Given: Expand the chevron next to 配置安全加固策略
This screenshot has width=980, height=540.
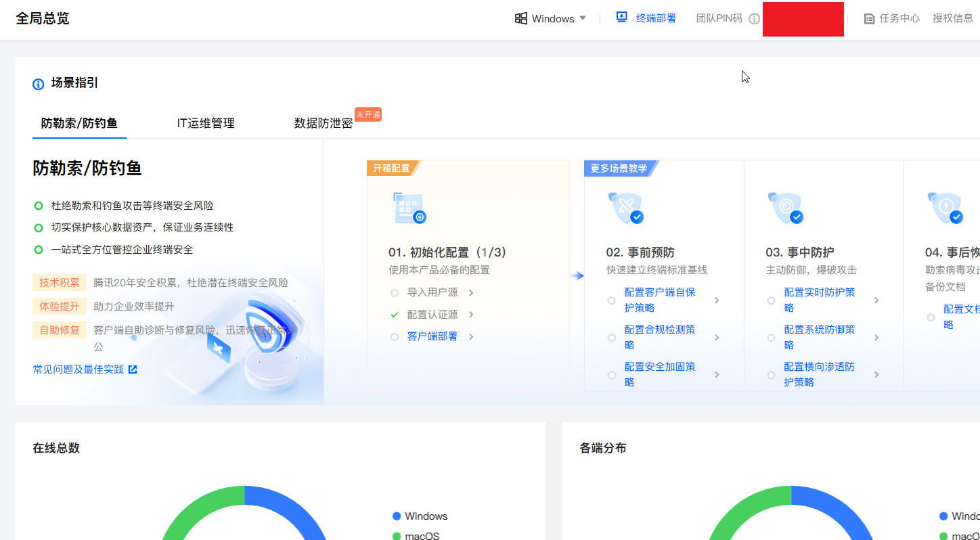Looking at the screenshot, I should coord(717,375).
